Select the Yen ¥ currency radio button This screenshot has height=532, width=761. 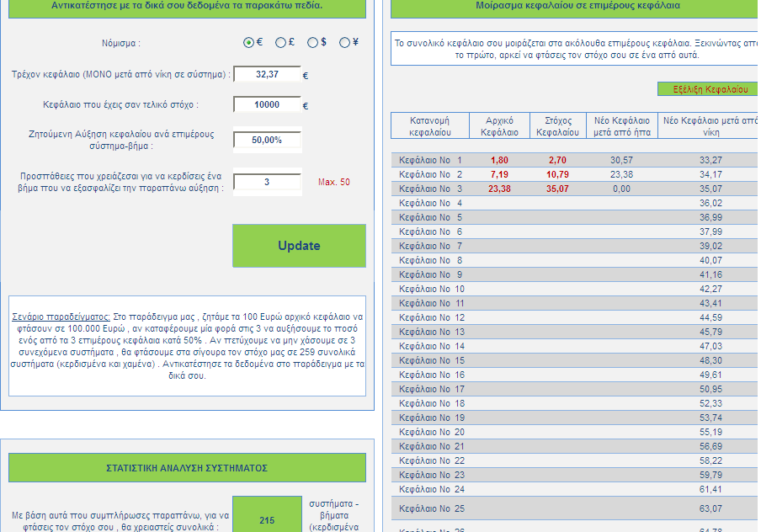pyautogui.click(x=344, y=43)
